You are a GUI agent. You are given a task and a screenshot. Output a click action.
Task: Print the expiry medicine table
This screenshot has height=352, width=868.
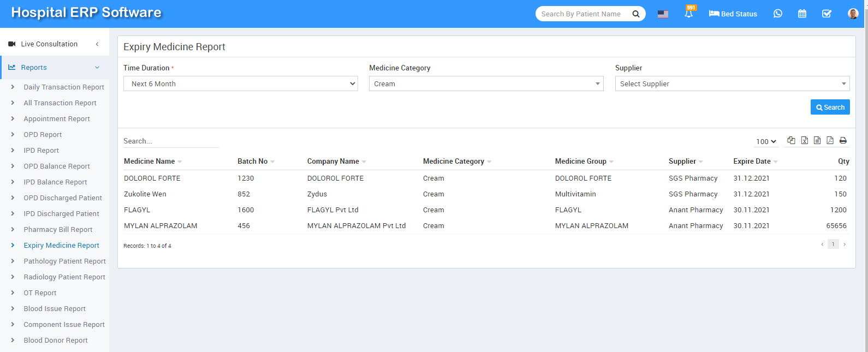(843, 141)
